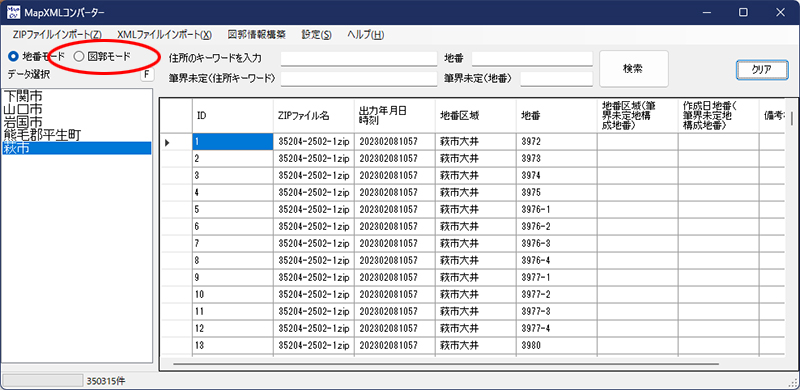Screen dimensions: 800x390
Task: Click the 出力年月日時刻 column header
Action: click(395, 116)
